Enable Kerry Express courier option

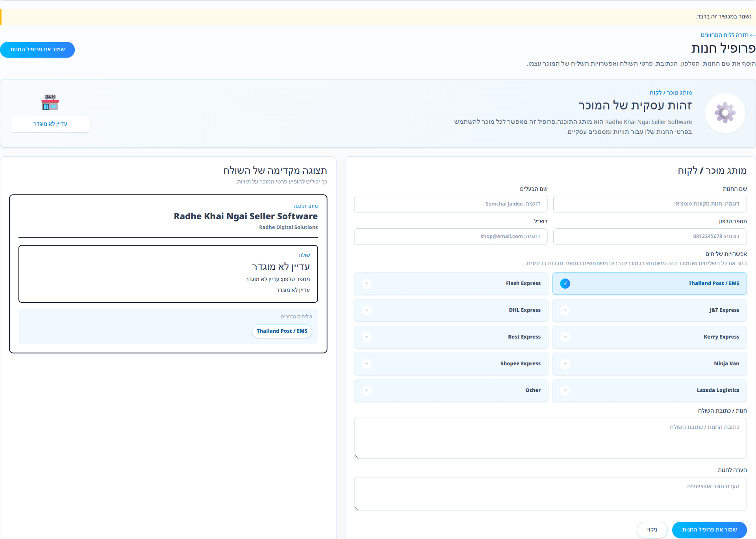pos(649,337)
